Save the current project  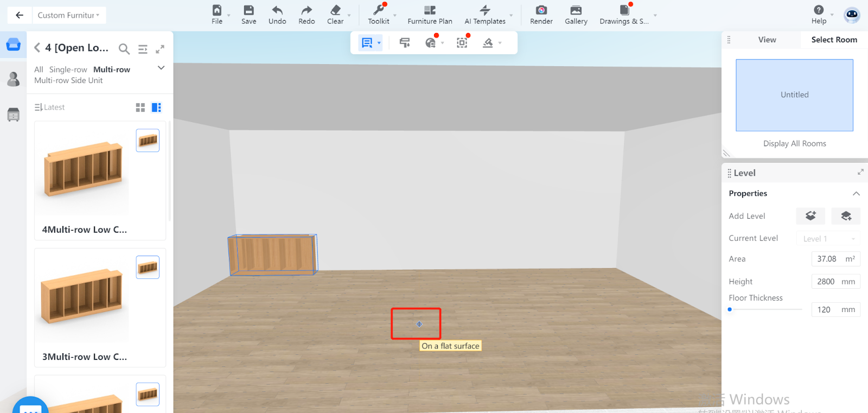(x=249, y=15)
